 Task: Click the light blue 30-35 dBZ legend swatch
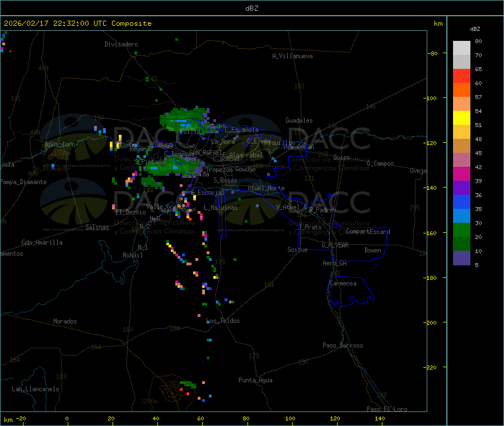[461, 216]
